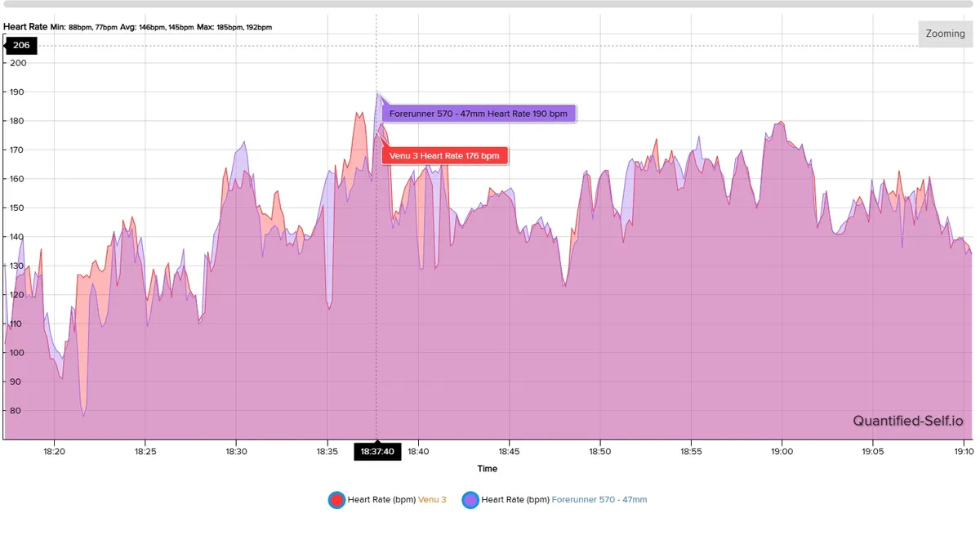This screenshot has width=980, height=540.
Task: Click the Forerunner 570 - 47mm legend label
Action: pyautogui.click(x=599, y=499)
